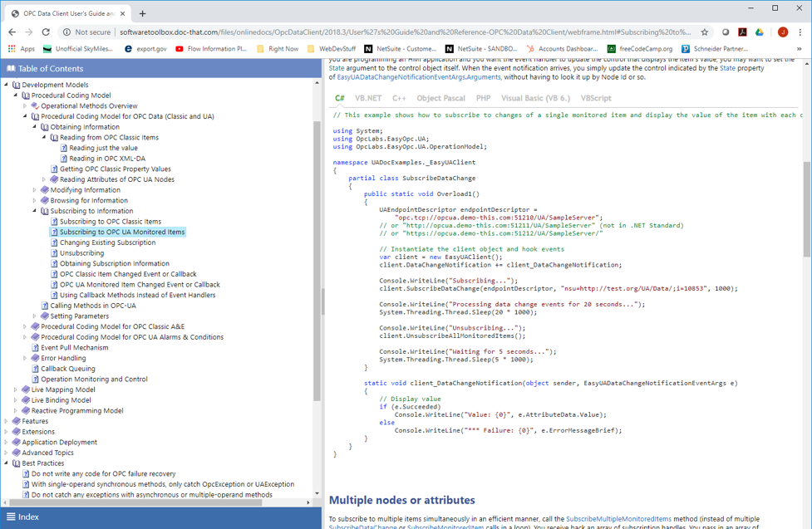
Task: Expand the Modifying Information tree node
Action: tap(35, 190)
